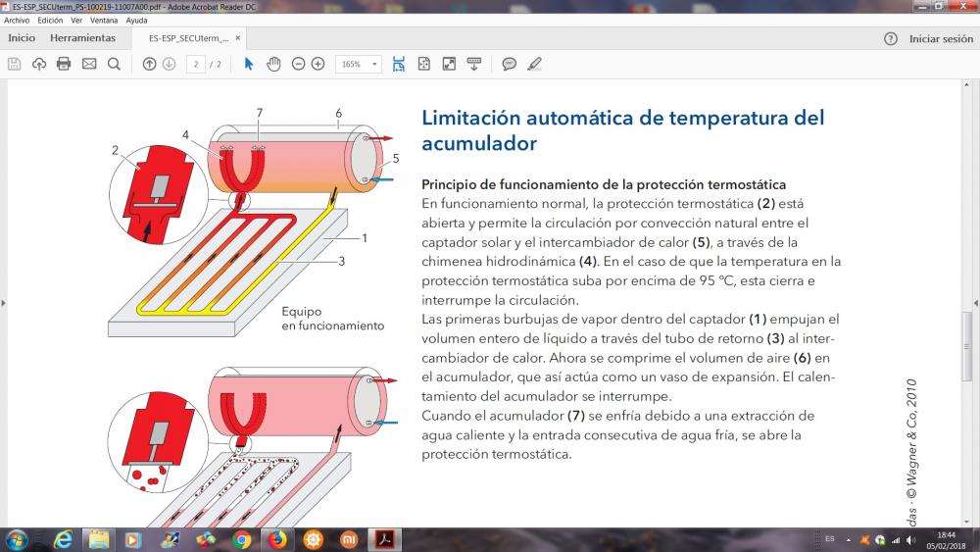This screenshot has width=980, height=552.
Task: Go to the previous page
Action: pyautogui.click(x=149, y=64)
